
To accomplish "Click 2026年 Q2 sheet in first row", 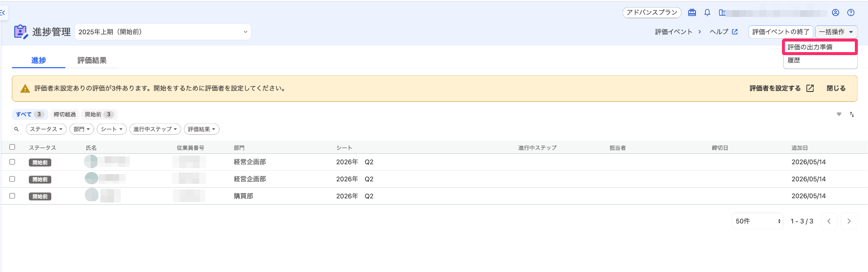I will [355, 162].
